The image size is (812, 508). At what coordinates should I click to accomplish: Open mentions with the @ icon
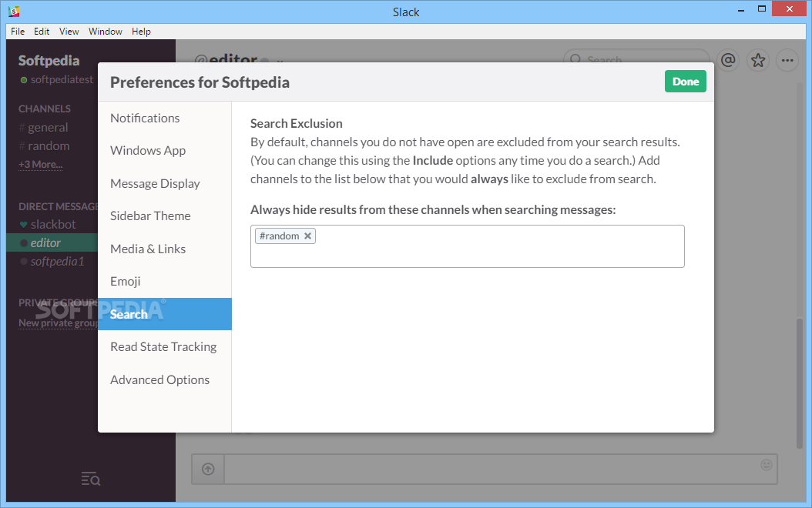click(728, 61)
